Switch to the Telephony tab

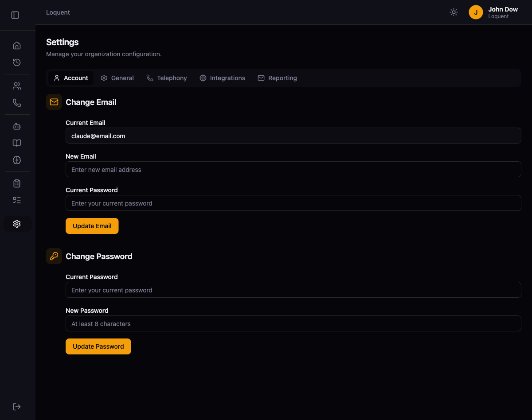point(167,78)
